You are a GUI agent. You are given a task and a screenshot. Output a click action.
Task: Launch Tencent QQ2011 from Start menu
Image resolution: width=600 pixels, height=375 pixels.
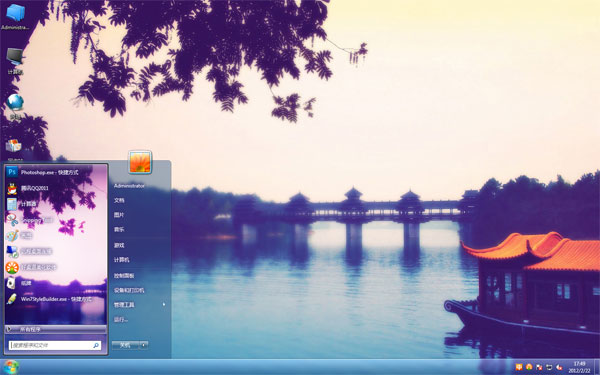[56, 188]
